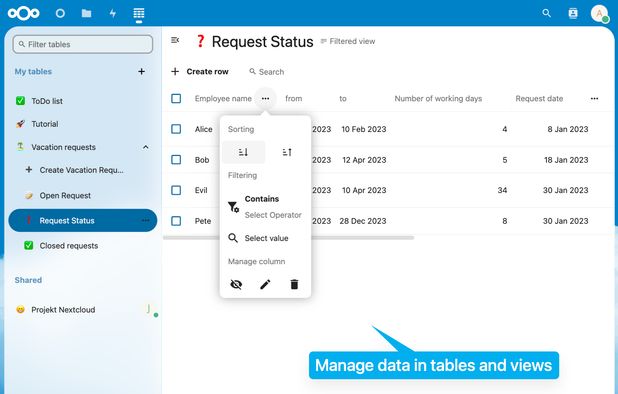The height and width of the screenshot is (394, 618).
Task: Check the Alice row checkbox
Action: 176,129
